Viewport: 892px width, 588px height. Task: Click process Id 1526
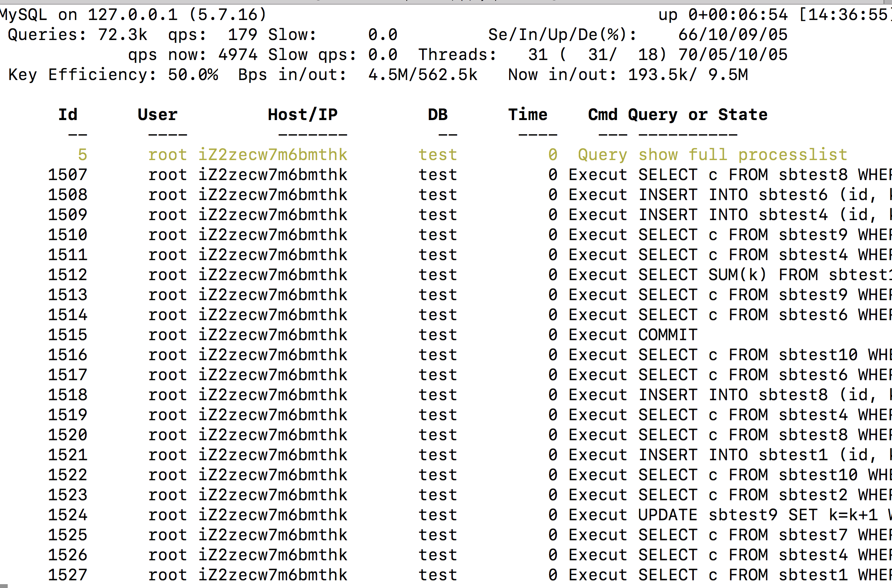pos(68,555)
